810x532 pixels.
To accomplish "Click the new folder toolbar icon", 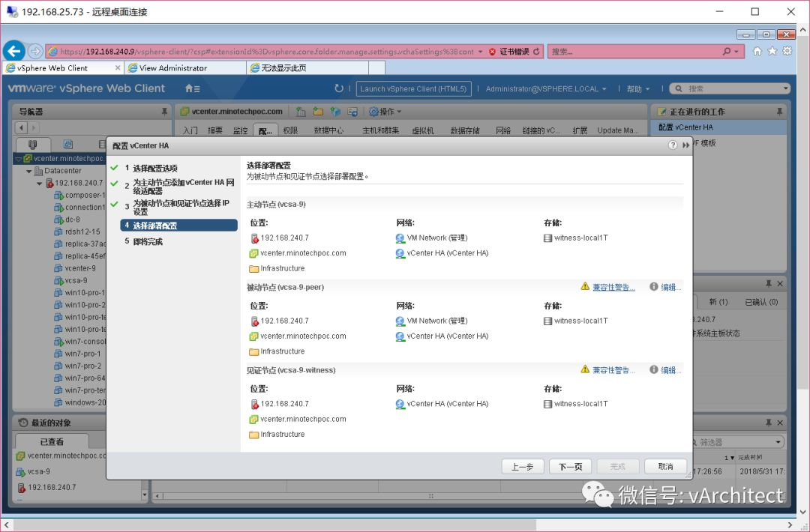I will pos(318,112).
